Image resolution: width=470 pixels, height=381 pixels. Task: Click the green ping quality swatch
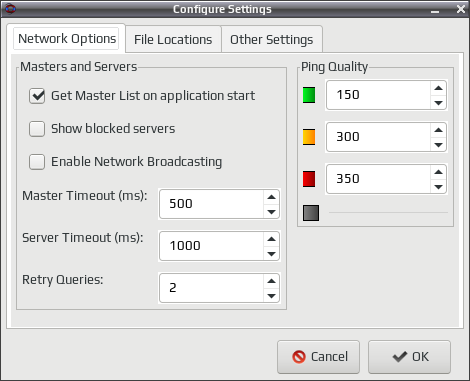(309, 95)
